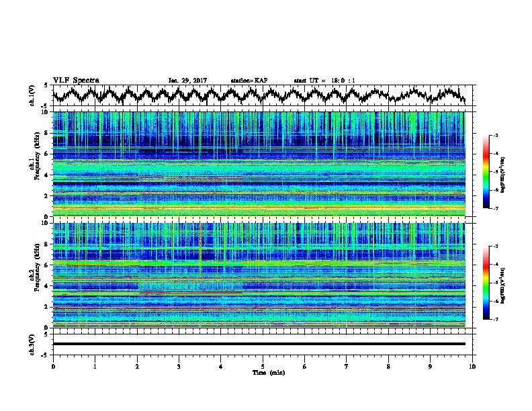Click the ch.3 flat black signal line
The width and height of the screenshot is (532, 411).
tap(259, 344)
